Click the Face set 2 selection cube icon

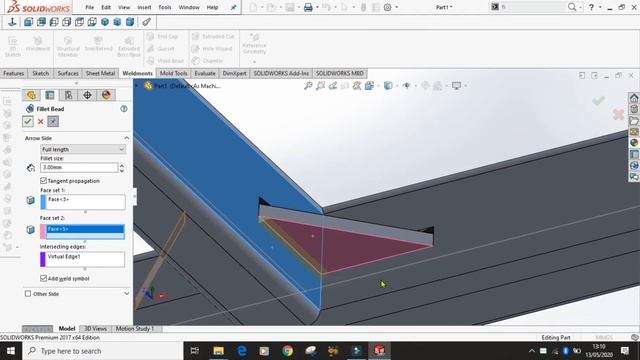click(31, 229)
